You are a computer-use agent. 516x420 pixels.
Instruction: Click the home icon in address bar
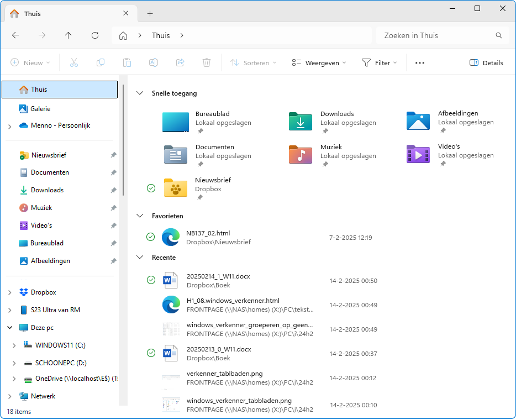123,35
